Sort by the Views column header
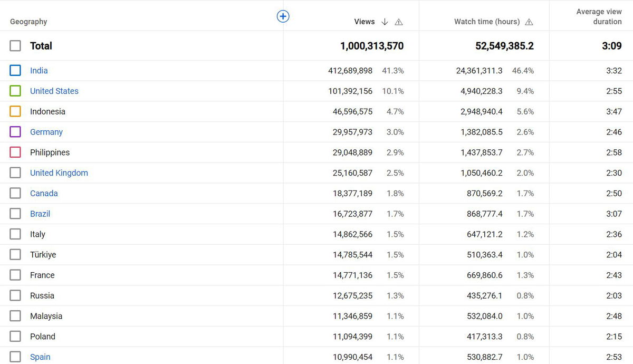This screenshot has height=364, width=633. 364,22
